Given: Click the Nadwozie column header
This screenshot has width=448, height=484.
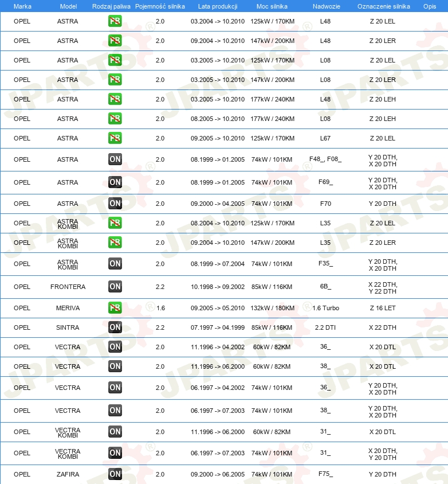Looking at the screenshot, I should tap(326, 6).
